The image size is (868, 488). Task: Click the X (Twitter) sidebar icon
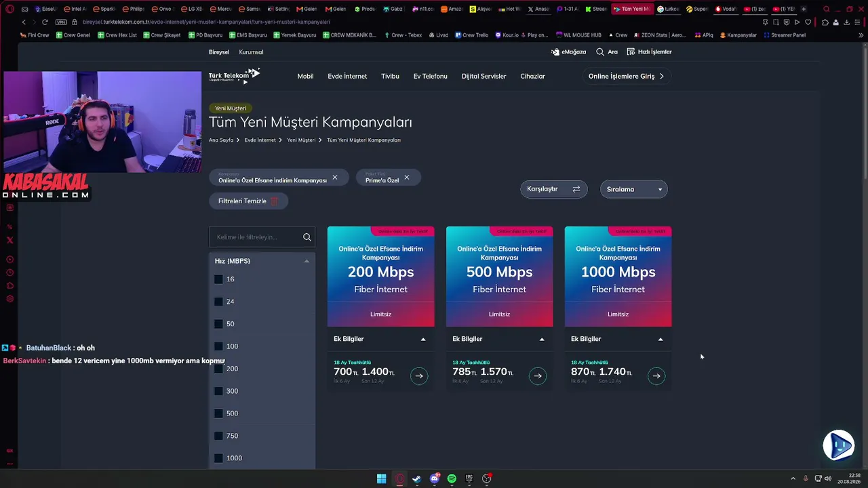pyautogui.click(x=9, y=240)
